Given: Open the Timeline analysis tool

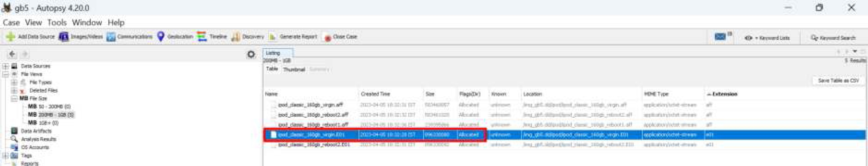Looking at the screenshot, I should (202, 37).
